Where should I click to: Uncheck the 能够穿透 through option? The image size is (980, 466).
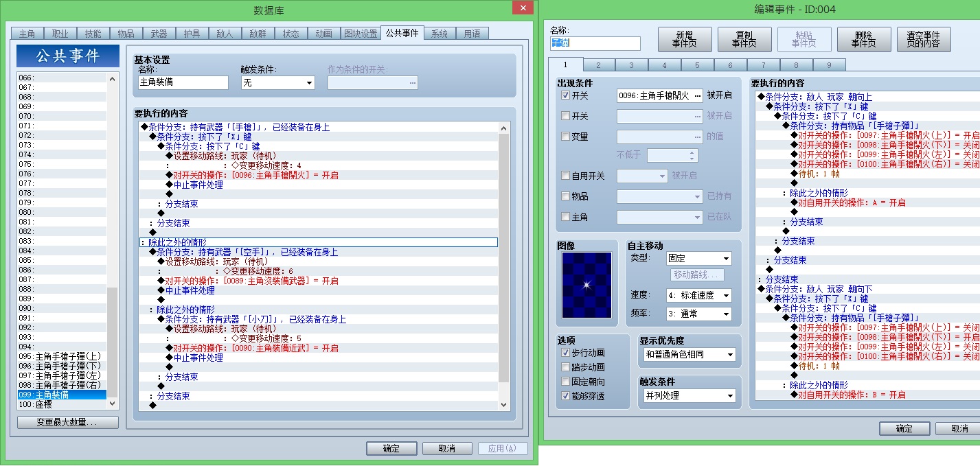tap(566, 396)
